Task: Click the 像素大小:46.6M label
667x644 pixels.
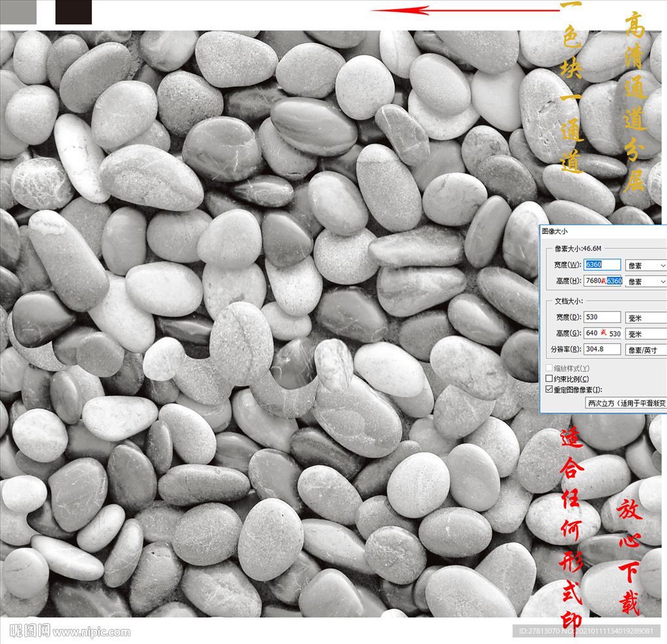Action: (578, 248)
